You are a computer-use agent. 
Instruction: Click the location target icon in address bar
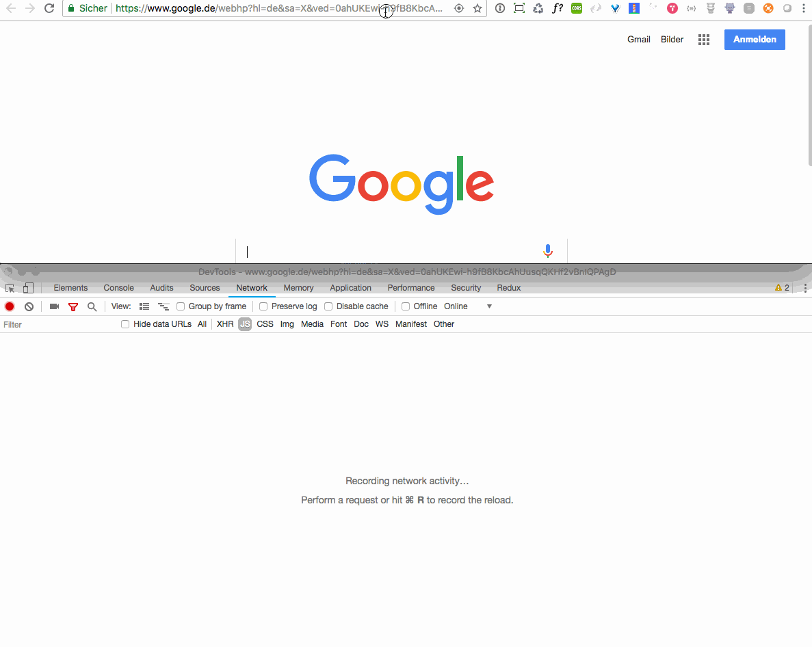pyautogui.click(x=459, y=8)
